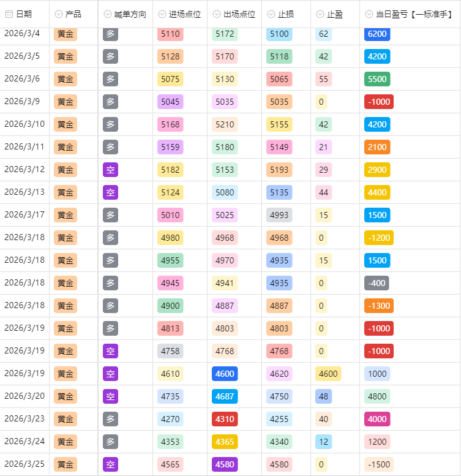The height and width of the screenshot is (476, 461).
Task: Select the red 4310 exit point cell
Action: [x=225, y=419]
